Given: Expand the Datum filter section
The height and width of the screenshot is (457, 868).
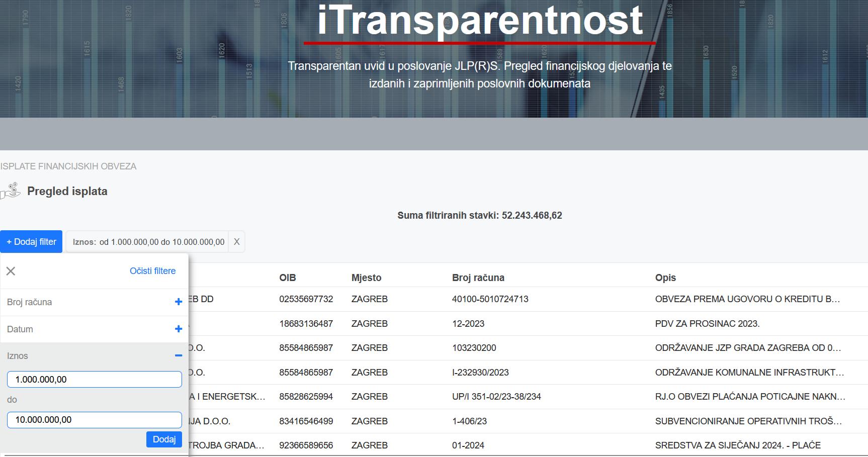Looking at the screenshot, I should [178, 329].
